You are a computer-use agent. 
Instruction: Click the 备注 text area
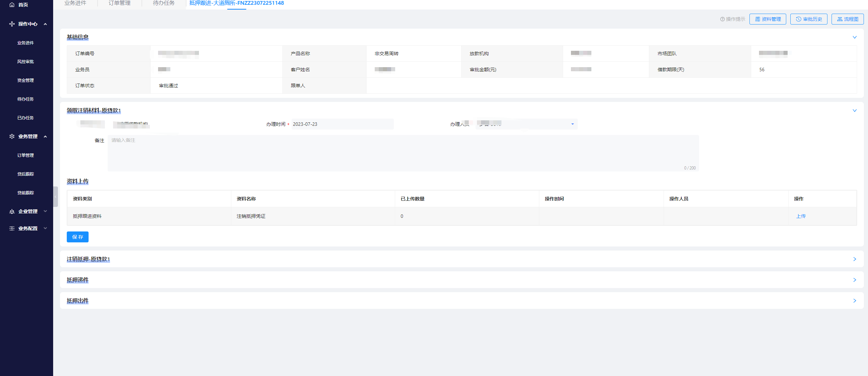click(403, 153)
